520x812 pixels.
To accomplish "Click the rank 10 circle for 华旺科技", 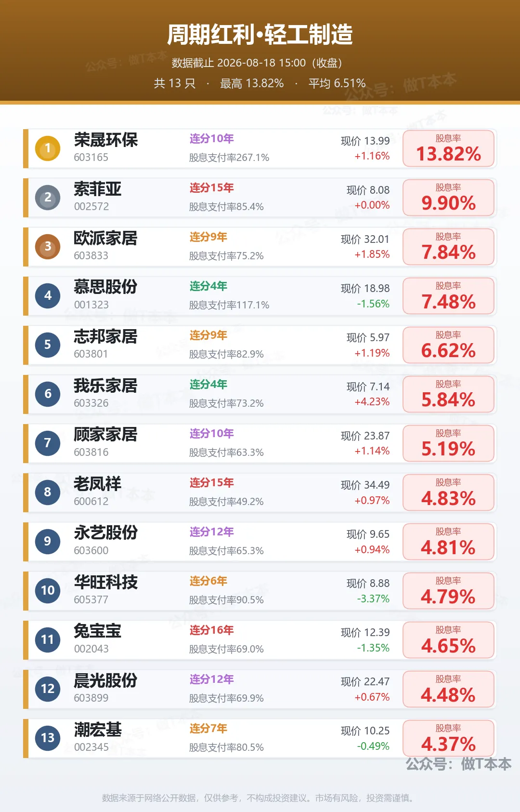I will pyautogui.click(x=48, y=591).
